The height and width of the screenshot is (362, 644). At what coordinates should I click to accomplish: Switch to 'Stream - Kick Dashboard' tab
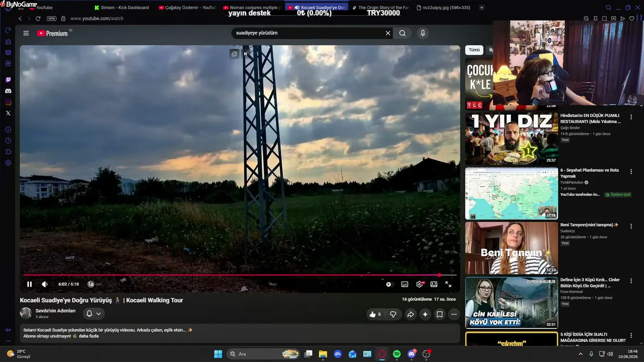(x=122, y=8)
